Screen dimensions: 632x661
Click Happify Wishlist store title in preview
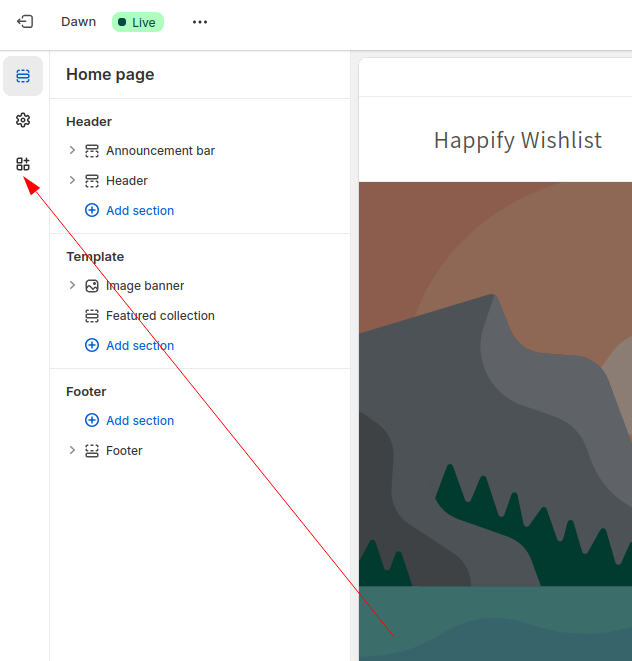[x=518, y=140]
